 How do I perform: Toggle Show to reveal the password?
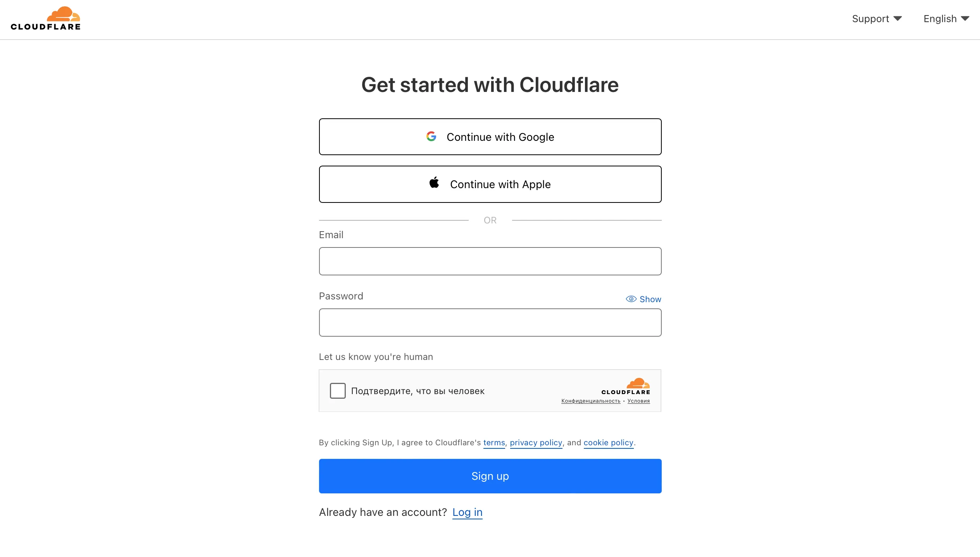(x=650, y=299)
